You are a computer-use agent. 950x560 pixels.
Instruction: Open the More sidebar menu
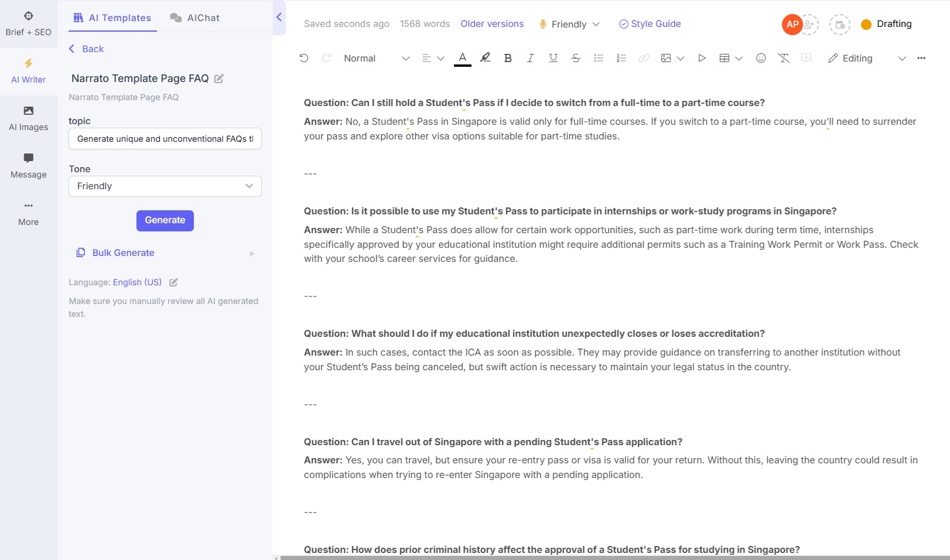click(x=28, y=214)
